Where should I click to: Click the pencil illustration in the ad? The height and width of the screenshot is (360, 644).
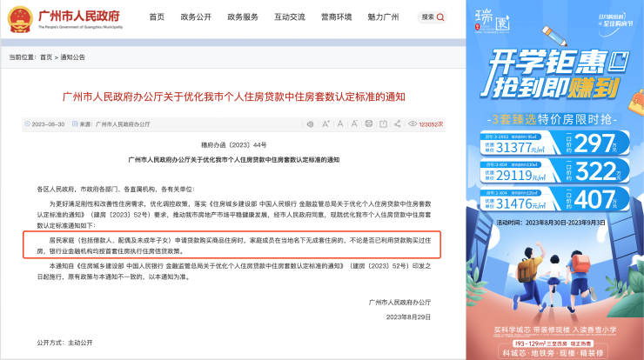pyautogui.click(x=554, y=37)
